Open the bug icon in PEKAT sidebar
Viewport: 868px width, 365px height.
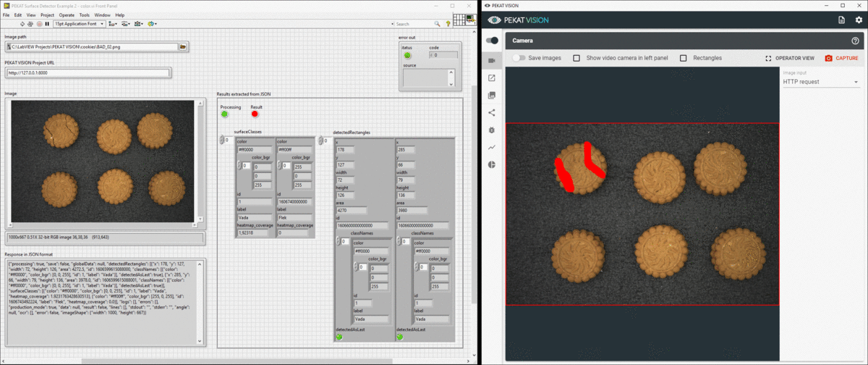(x=492, y=130)
